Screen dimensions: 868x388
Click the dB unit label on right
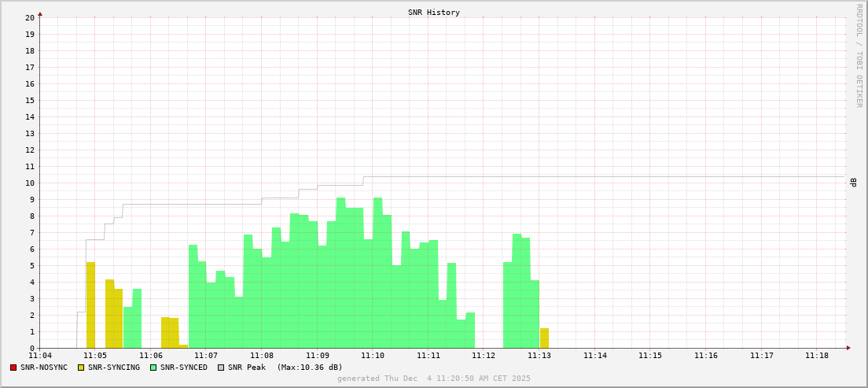(x=853, y=183)
